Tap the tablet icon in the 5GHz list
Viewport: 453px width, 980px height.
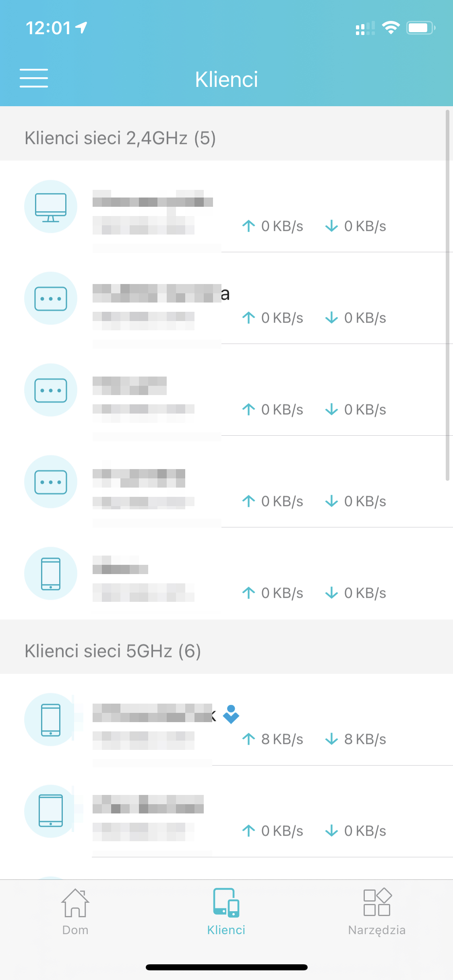click(51, 811)
